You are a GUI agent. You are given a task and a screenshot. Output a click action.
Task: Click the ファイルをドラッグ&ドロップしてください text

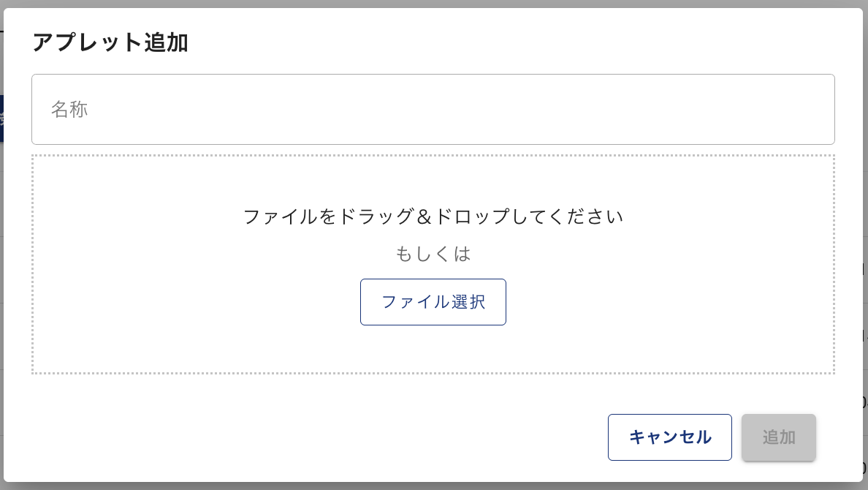click(x=433, y=216)
